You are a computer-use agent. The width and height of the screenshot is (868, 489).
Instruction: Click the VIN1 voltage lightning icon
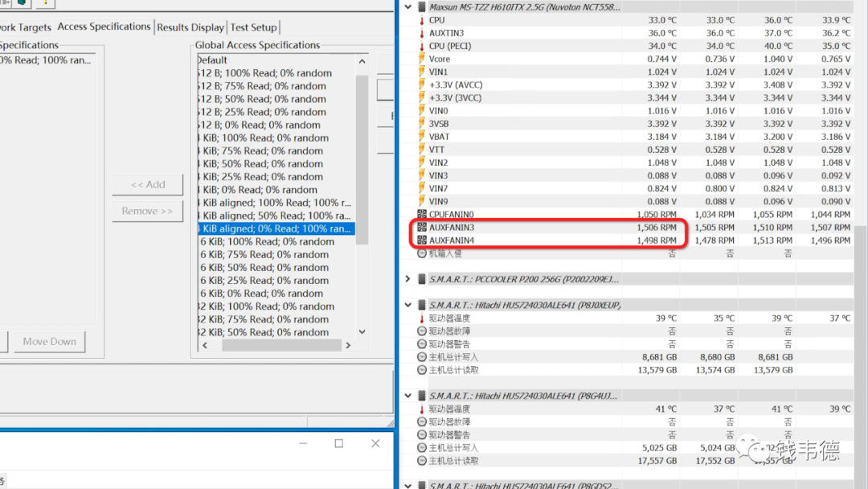click(422, 72)
